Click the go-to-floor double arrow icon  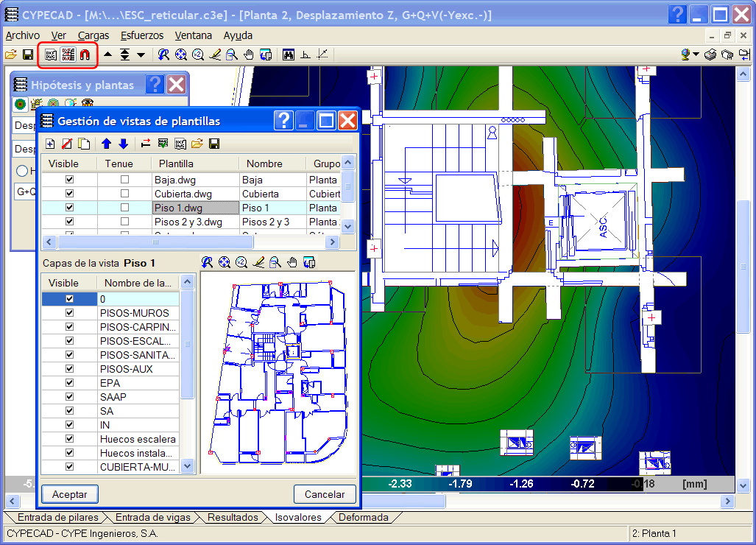click(x=125, y=54)
